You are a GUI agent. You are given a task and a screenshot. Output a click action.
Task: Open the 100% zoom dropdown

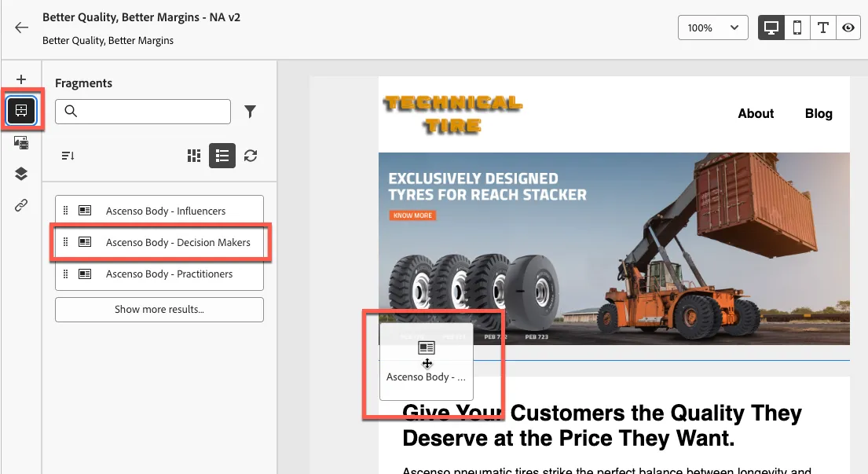coord(713,28)
